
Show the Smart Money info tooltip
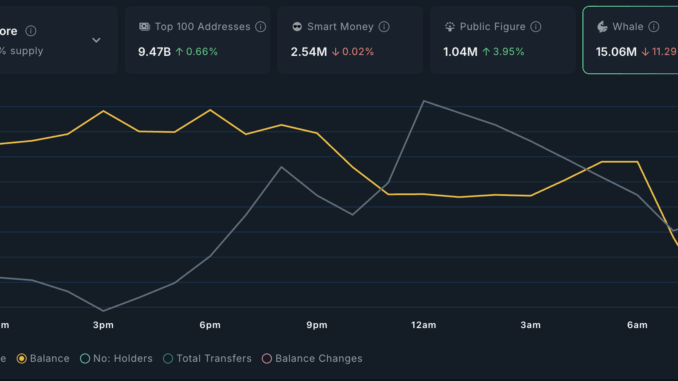click(x=384, y=27)
